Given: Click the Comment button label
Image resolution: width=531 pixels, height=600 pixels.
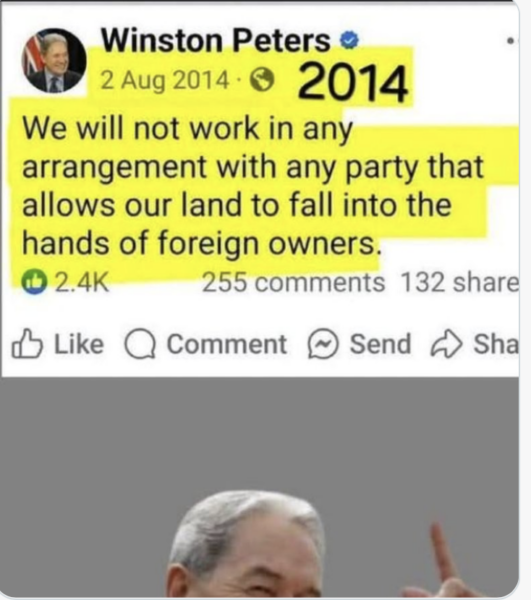Looking at the screenshot, I should click(x=226, y=344).
